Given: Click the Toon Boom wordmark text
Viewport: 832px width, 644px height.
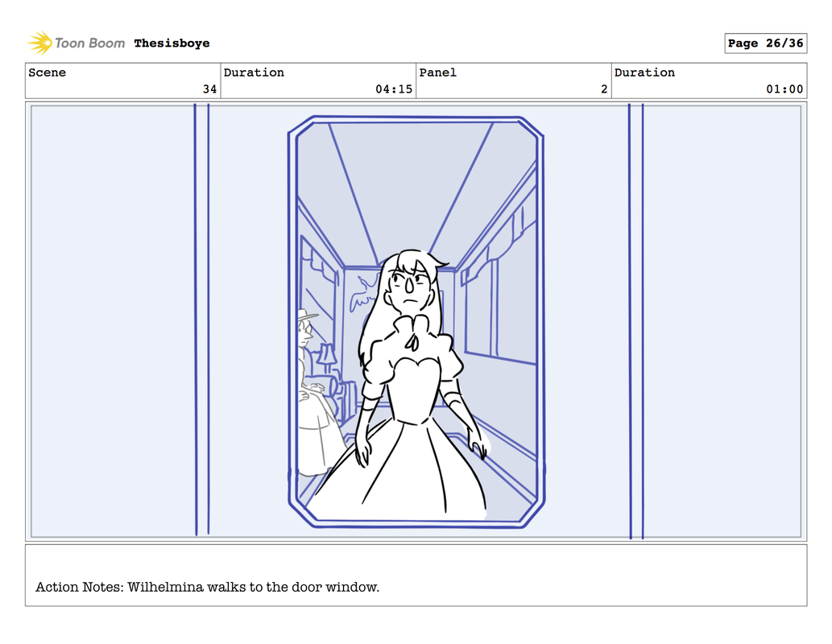Looking at the screenshot, I should (89, 43).
